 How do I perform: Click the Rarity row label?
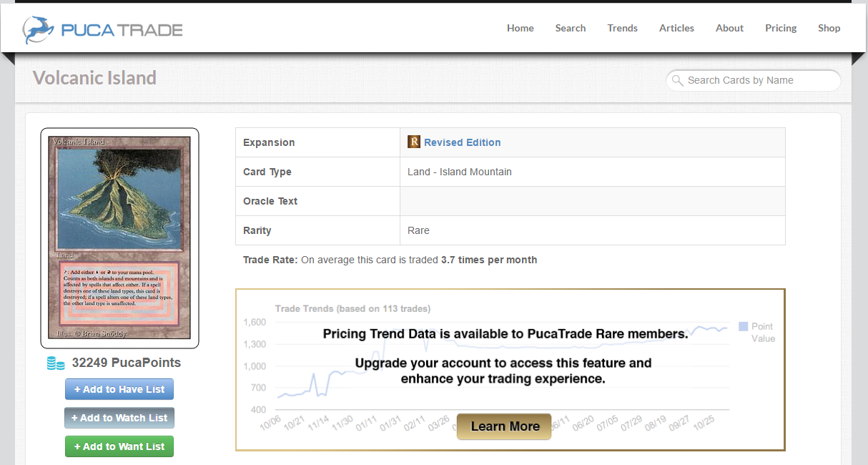pos(257,230)
